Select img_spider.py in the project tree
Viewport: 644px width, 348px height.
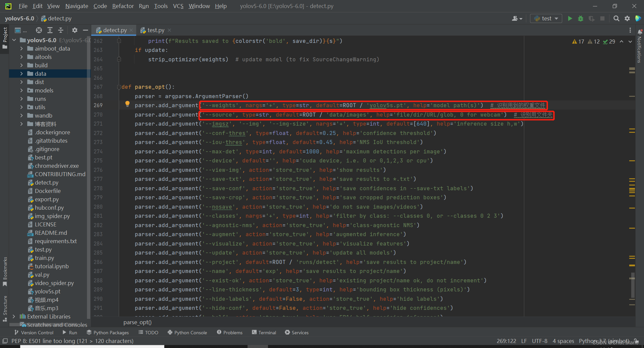[52, 216]
